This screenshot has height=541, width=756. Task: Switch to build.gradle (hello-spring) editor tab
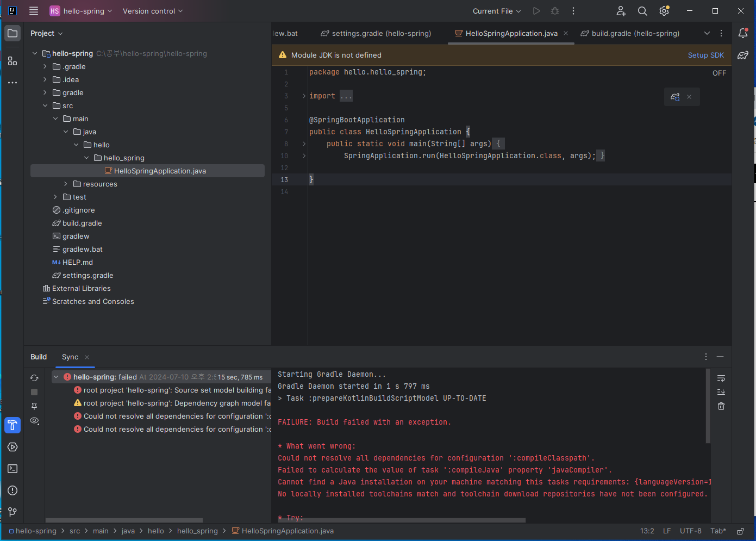point(630,33)
